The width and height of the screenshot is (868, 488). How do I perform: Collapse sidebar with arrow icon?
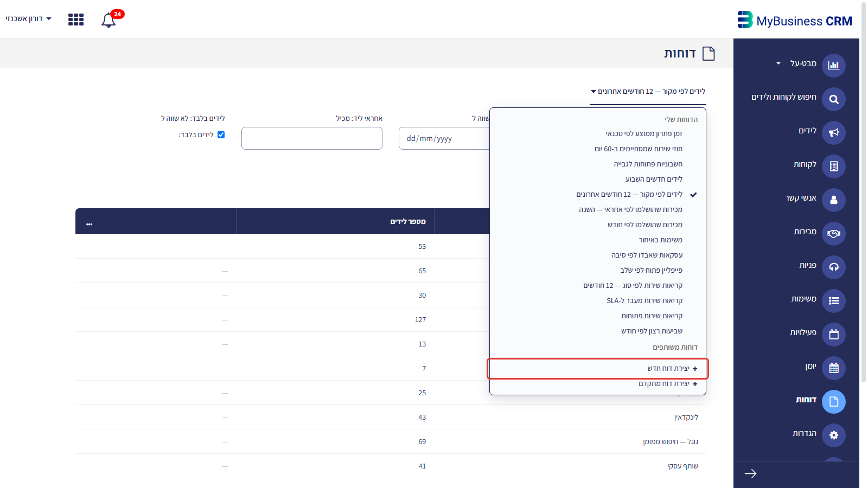coord(751,474)
